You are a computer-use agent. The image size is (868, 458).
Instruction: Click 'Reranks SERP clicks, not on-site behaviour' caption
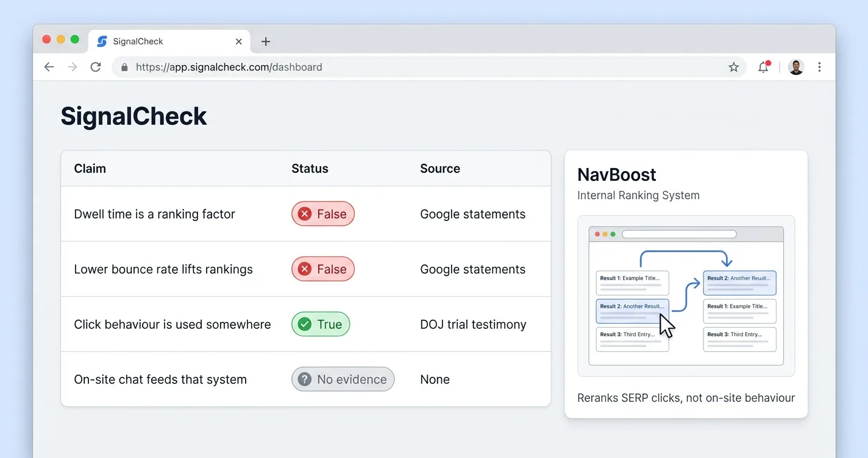[x=686, y=398]
